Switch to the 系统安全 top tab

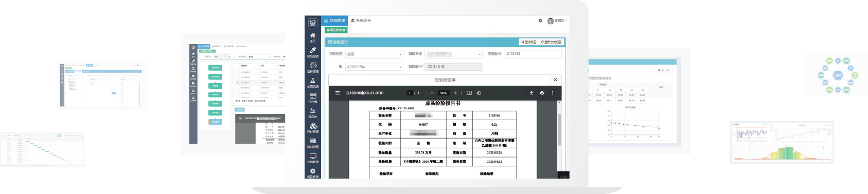pyautogui.click(x=361, y=21)
